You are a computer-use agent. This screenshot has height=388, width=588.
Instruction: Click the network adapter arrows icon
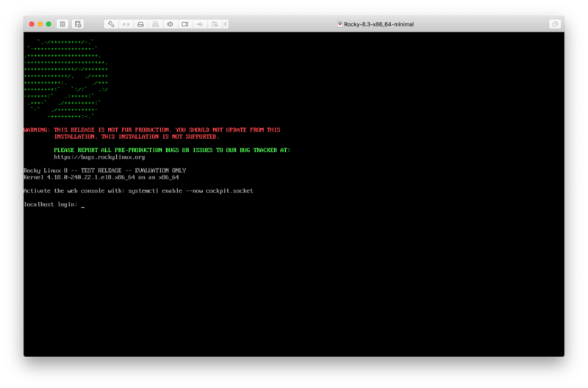[126, 24]
